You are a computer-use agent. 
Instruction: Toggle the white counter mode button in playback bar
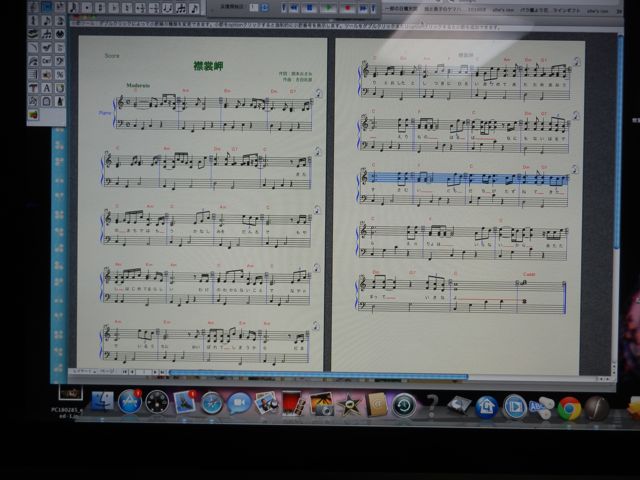254,7
